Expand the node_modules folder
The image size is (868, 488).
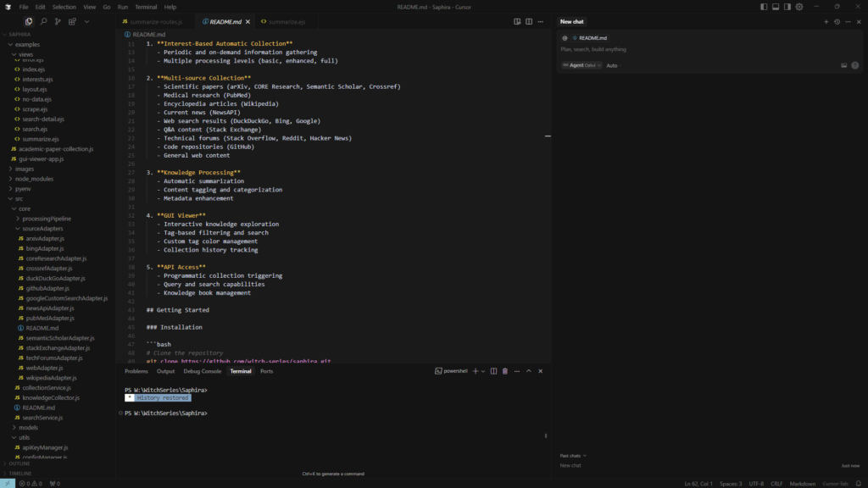pos(34,180)
